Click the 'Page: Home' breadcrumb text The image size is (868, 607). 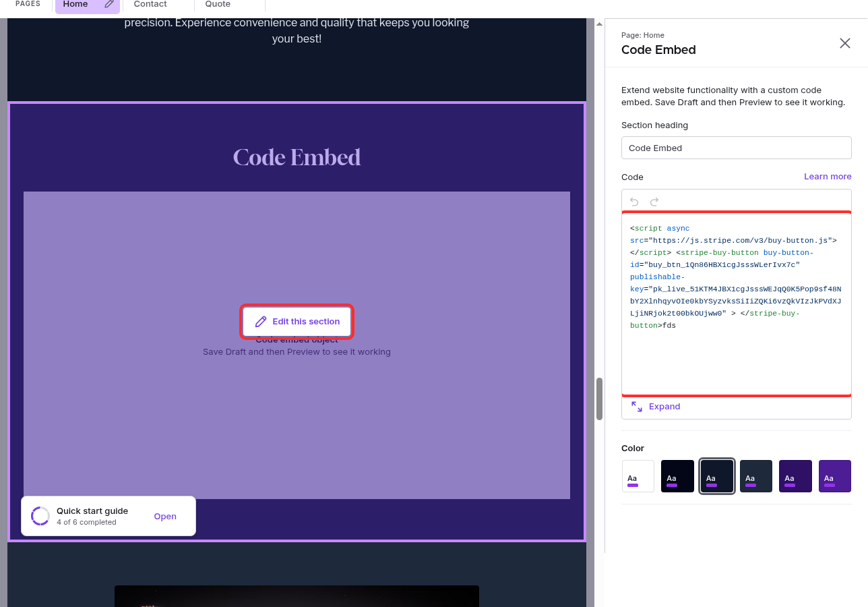pyautogui.click(x=643, y=35)
